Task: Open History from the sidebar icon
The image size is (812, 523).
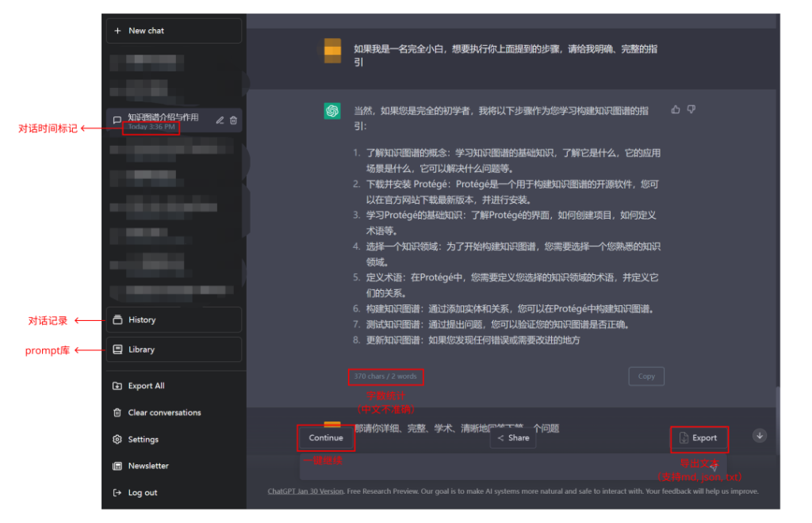Action: tap(117, 320)
